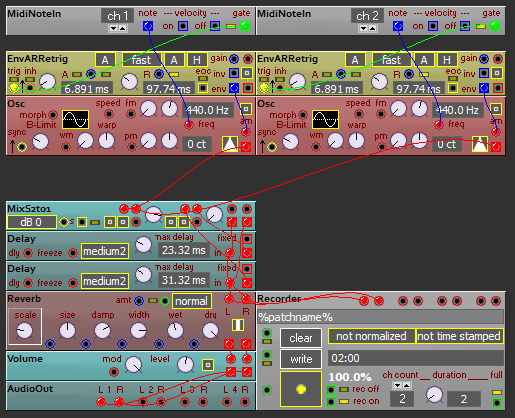Open the sine waveform selector in the left Osc
This screenshot has width=515, height=418.
[75, 119]
